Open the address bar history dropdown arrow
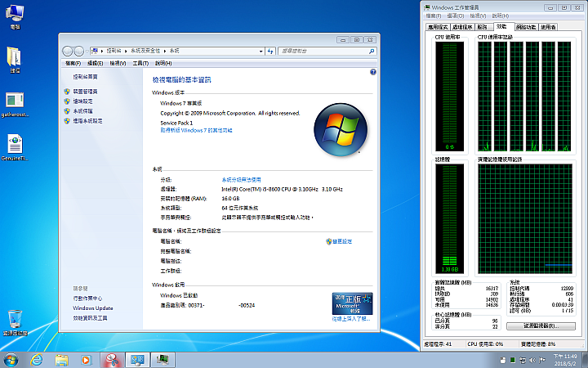This screenshot has width=588, height=368. pyautogui.click(x=261, y=51)
